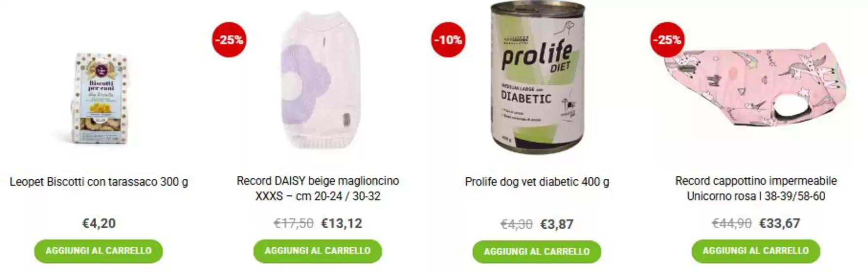Click the discounted €33,67 price
This screenshot has height=272, width=868.
point(780,223)
